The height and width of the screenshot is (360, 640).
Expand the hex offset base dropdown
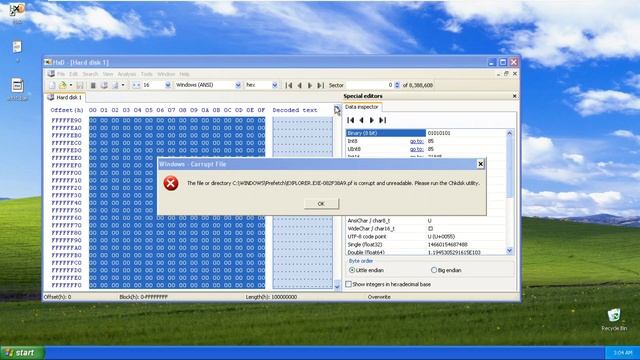[x=275, y=85]
